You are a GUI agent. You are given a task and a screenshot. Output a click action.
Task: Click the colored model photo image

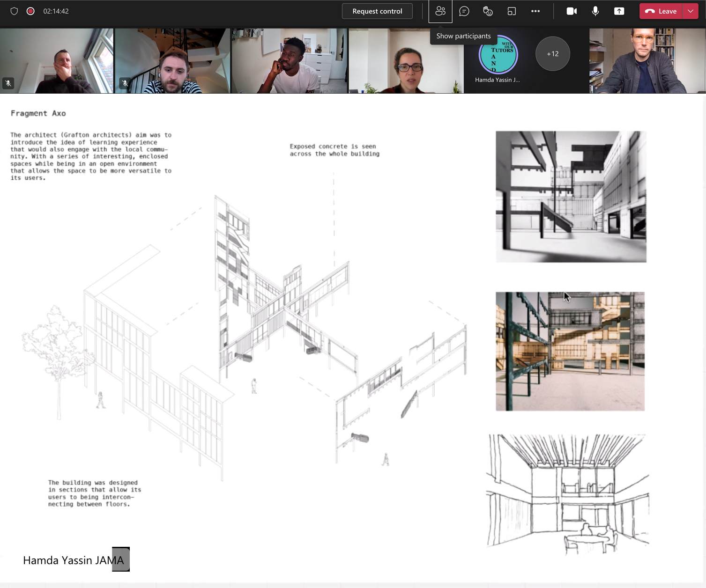point(570,352)
